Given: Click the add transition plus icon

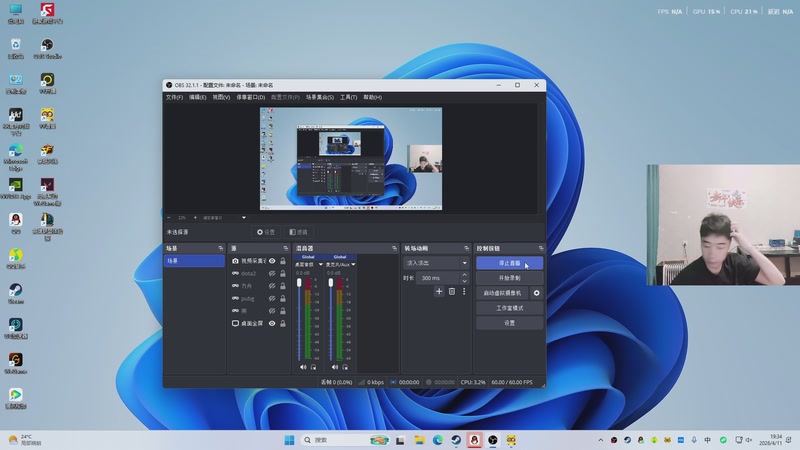Looking at the screenshot, I should [438, 291].
